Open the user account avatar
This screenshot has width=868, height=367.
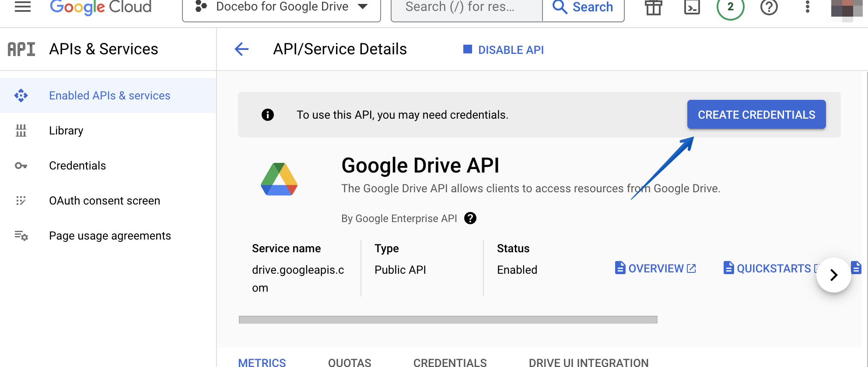click(x=847, y=9)
